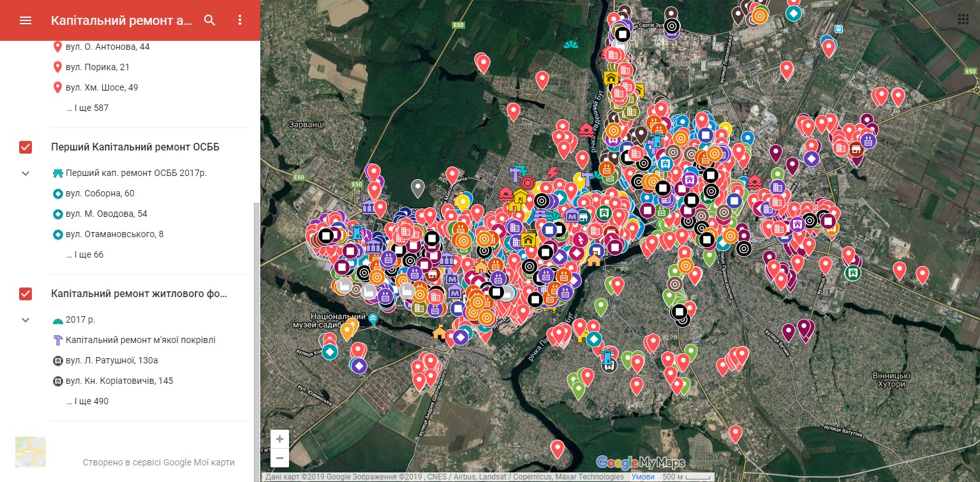Screen dimensions: 980x482
Task: Click the zoom in plus button
Action: [x=279, y=439]
